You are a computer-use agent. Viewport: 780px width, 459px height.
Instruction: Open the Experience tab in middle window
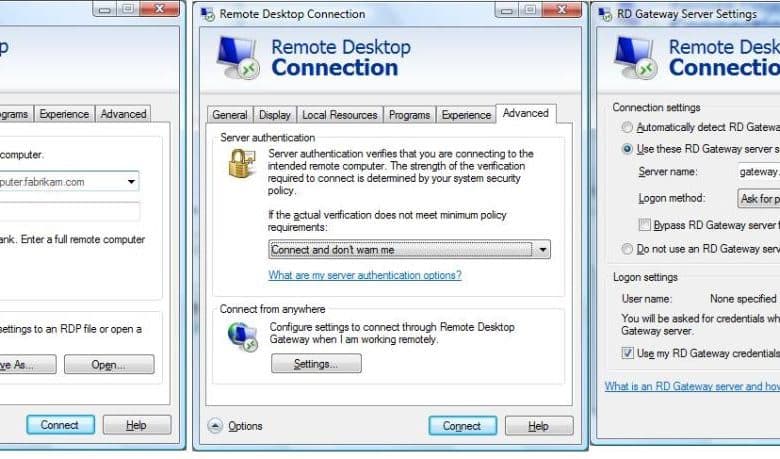click(x=466, y=115)
